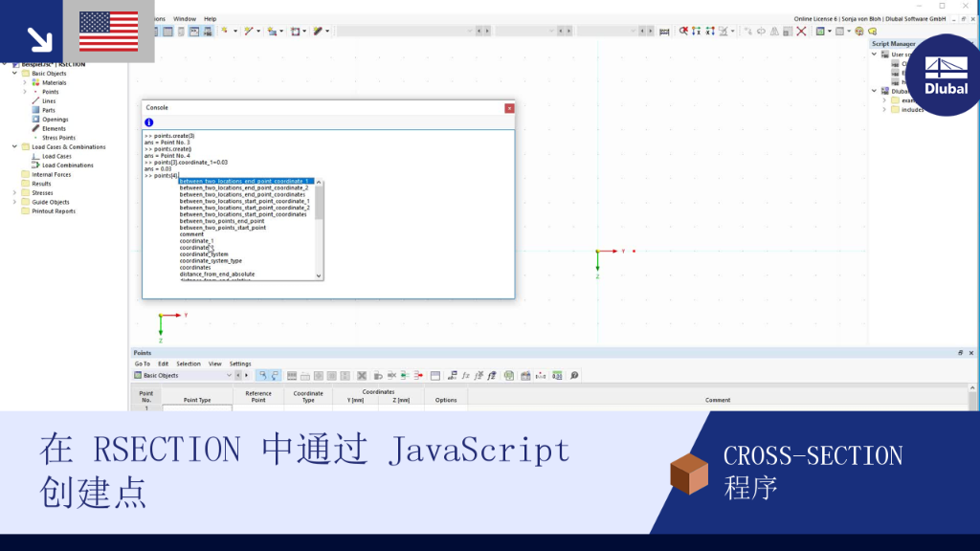Click the gray delete row icon in Points toolbar
This screenshot has width=980, height=551.
[361, 375]
